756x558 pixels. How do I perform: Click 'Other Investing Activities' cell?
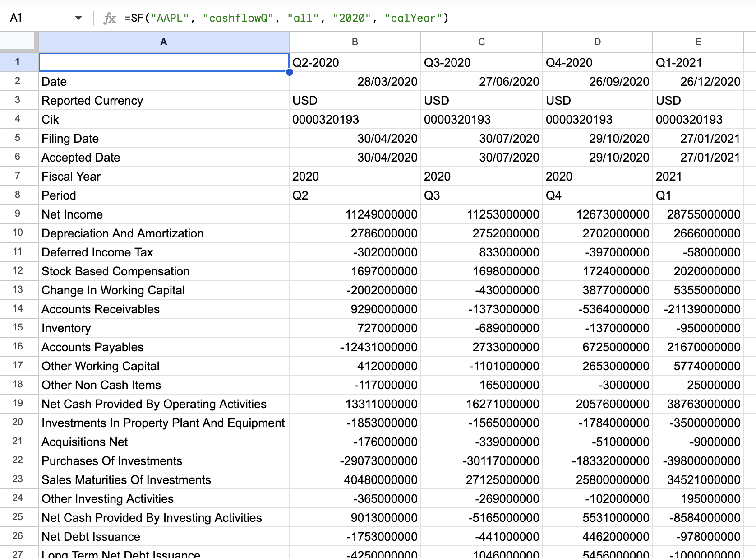(164, 499)
